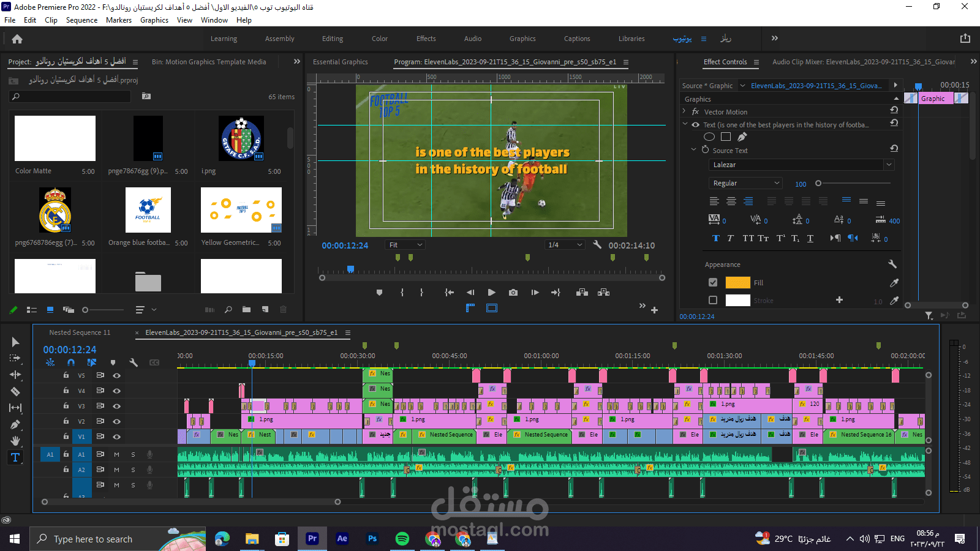The height and width of the screenshot is (551, 980).
Task: Mute audio track A1
Action: pos(116,454)
